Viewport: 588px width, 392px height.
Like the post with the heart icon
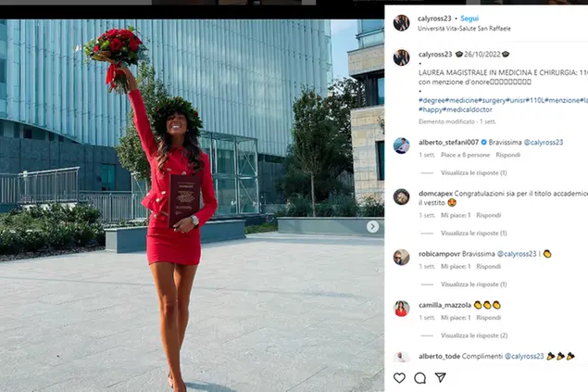pos(399,378)
